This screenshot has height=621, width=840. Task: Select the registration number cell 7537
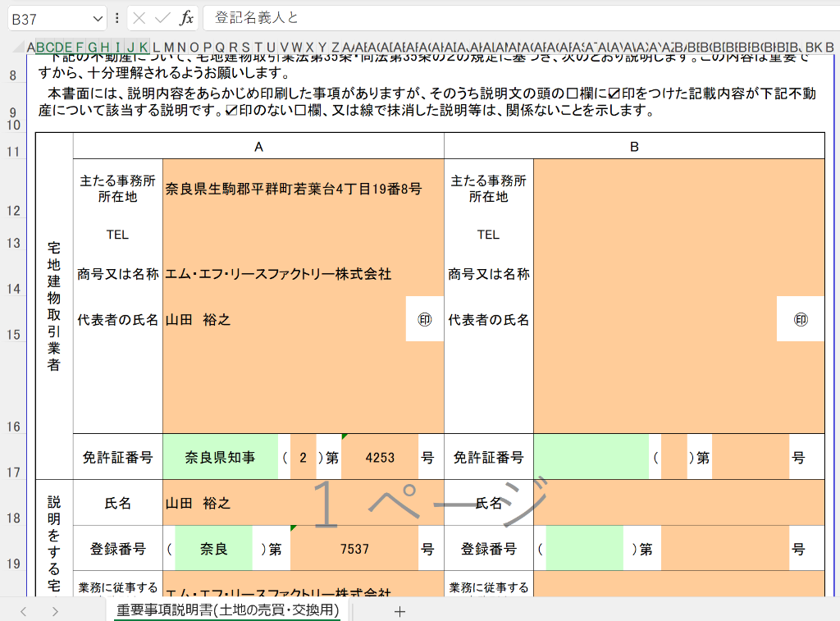tap(354, 549)
